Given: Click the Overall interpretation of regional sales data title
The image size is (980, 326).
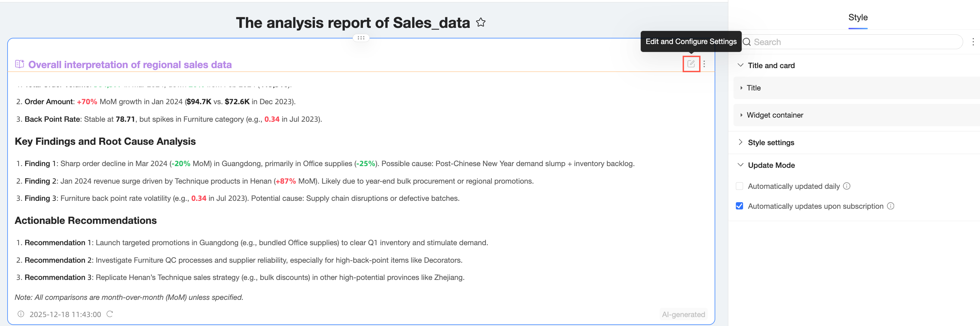Looking at the screenshot, I should tap(130, 65).
